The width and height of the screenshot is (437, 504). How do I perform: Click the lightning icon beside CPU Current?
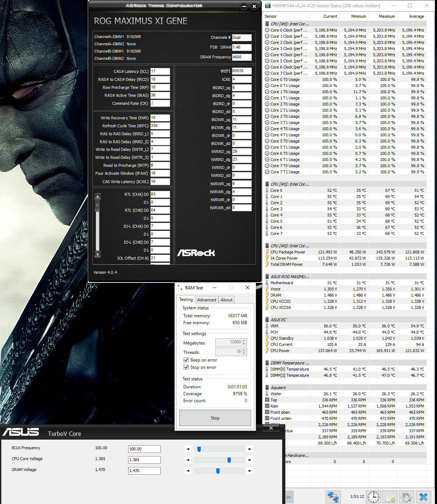(x=267, y=344)
